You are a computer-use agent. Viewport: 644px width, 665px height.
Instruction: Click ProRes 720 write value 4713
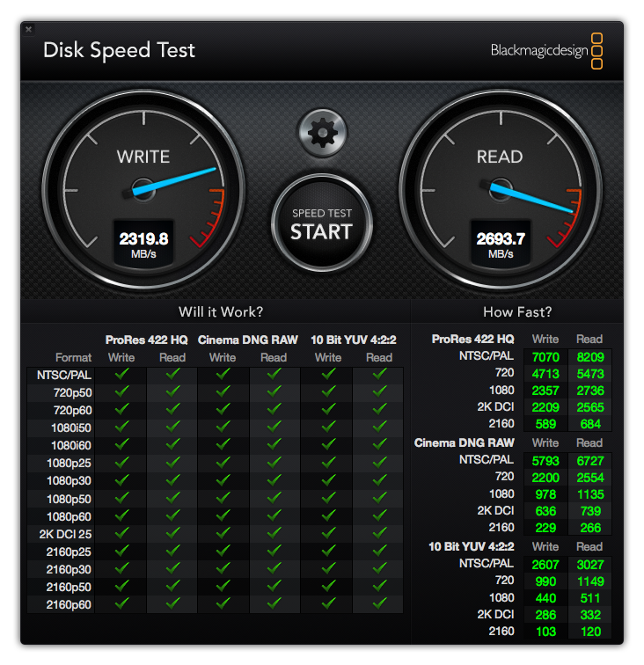[545, 374]
